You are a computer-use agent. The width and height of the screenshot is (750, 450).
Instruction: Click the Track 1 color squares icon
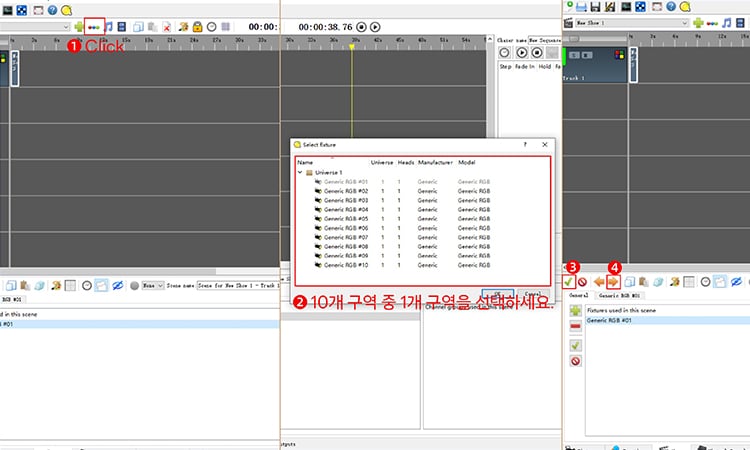tap(619, 55)
